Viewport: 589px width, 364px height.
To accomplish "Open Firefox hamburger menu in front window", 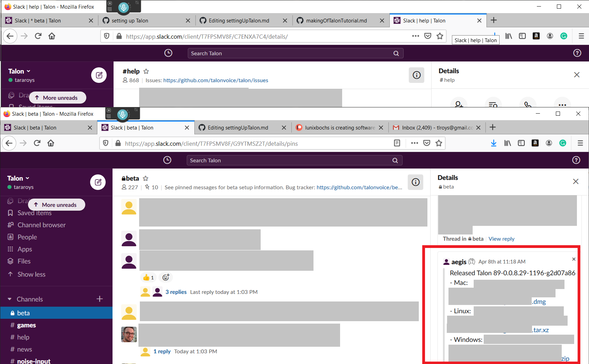I will point(580,143).
